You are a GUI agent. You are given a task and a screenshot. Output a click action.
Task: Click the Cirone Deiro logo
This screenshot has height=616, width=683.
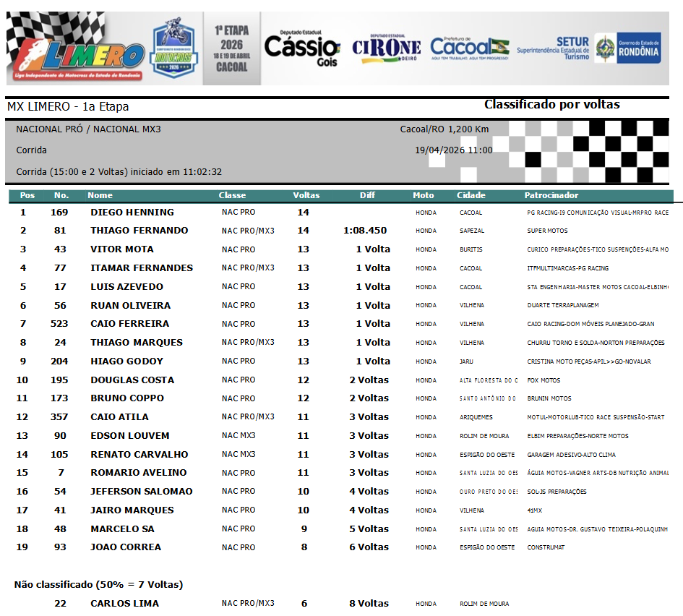coord(386,48)
